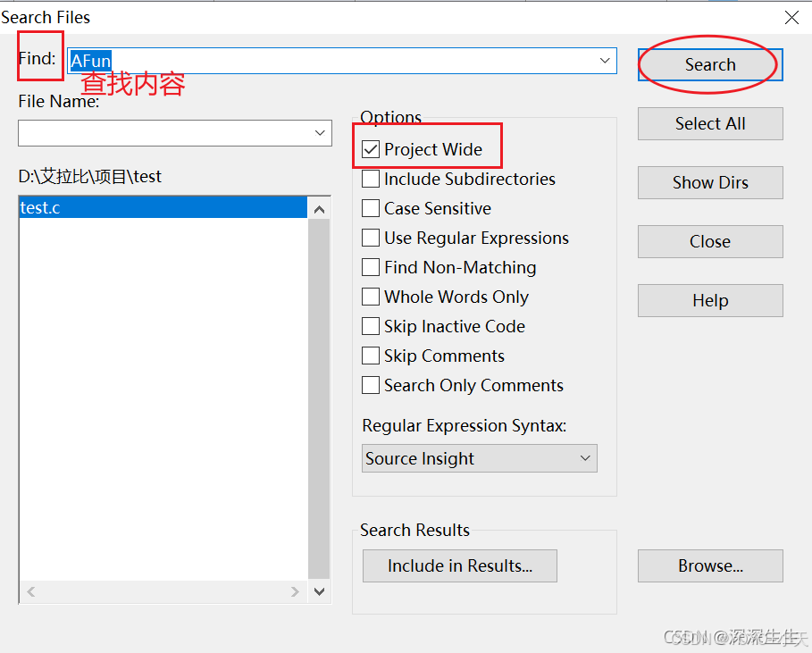
Task: Toggle Use Regular Expressions
Action: tap(370, 238)
